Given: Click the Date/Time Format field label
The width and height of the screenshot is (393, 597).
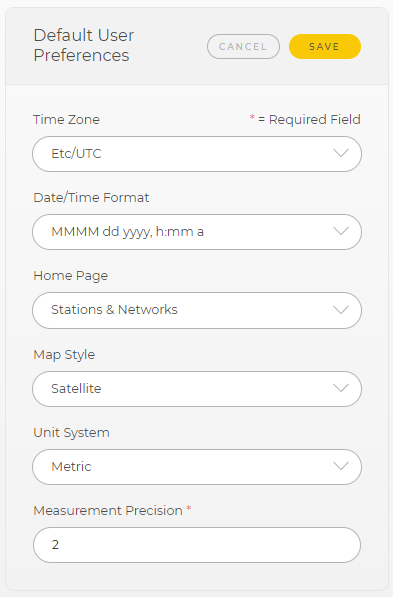Looking at the screenshot, I should click(91, 198).
